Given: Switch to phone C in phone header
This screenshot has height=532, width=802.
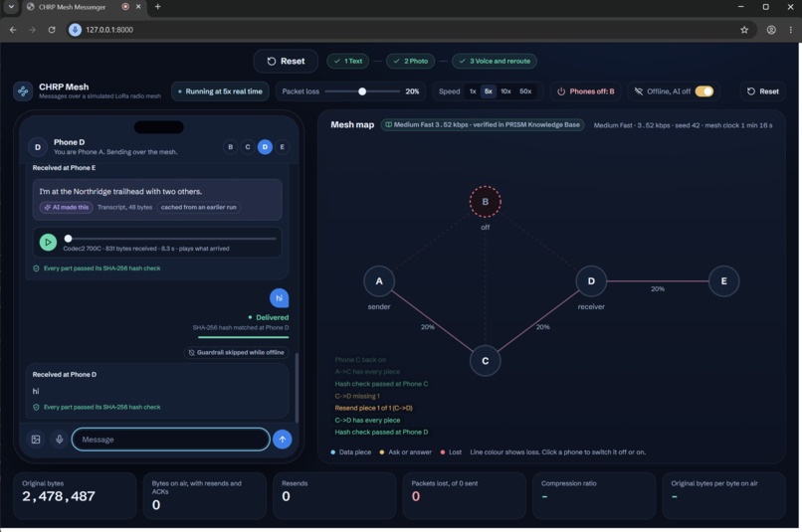Looking at the screenshot, I should tap(248, 146).
